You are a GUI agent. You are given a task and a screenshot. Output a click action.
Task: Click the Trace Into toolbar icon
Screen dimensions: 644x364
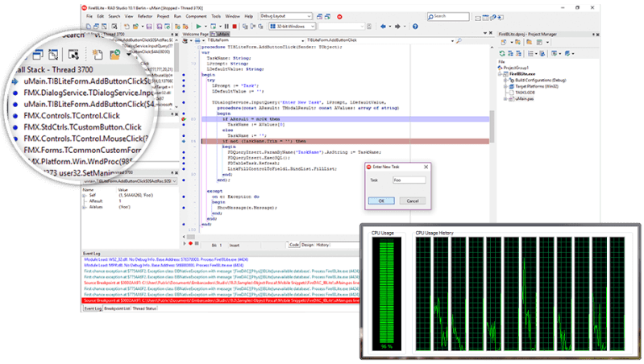click(x=245, y=27)
